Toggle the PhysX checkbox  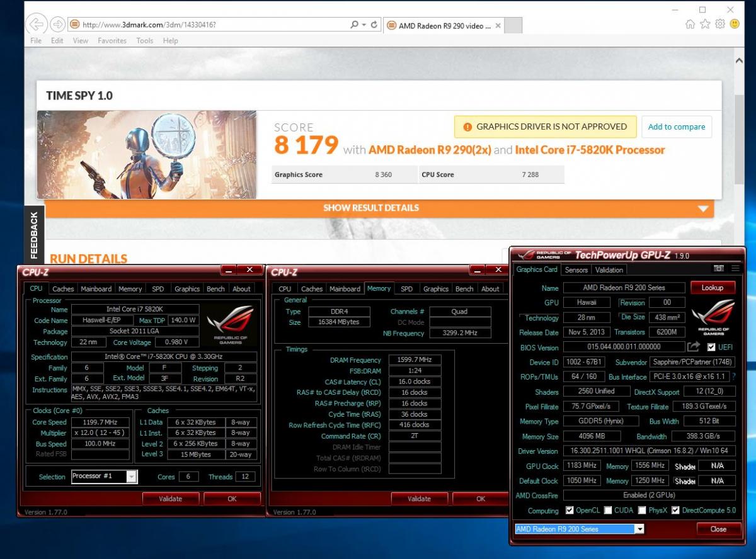pos(642,510)
